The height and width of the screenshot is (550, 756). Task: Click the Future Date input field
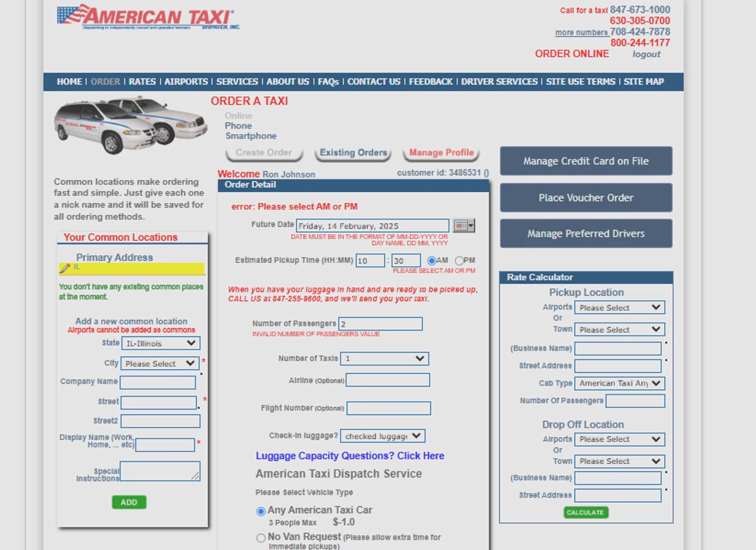click(373, 226)
